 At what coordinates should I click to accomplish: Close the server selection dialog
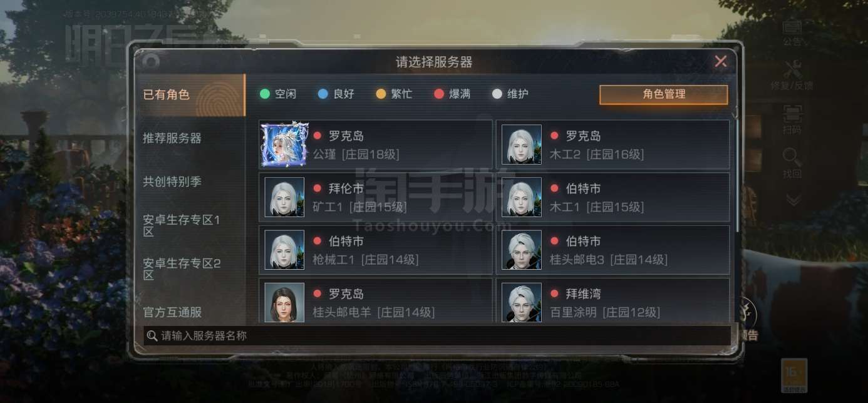(x=721, y=61)
